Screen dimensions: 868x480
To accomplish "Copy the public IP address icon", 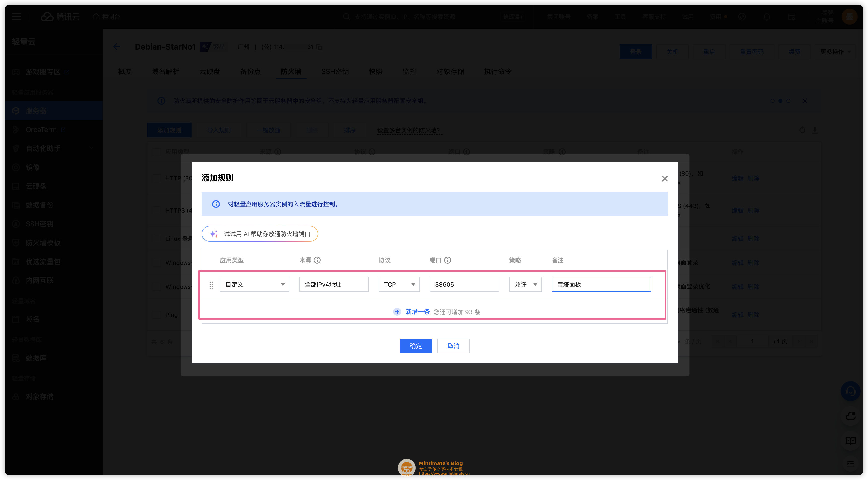I will pyautogui.click(x=319, y=47).
